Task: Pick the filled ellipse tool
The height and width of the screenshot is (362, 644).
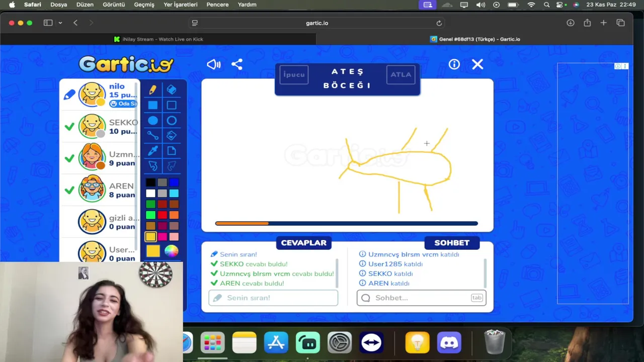Action: tap(152, 121)
